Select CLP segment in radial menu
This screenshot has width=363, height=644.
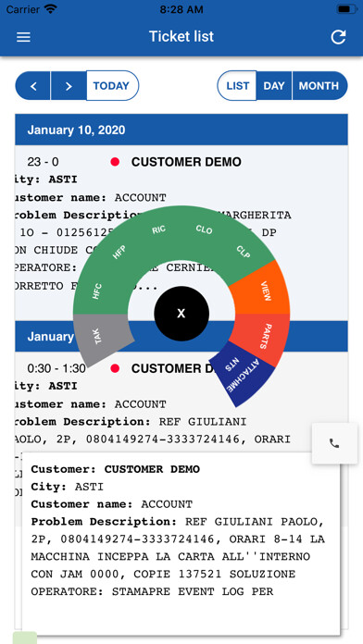(244, 251)
